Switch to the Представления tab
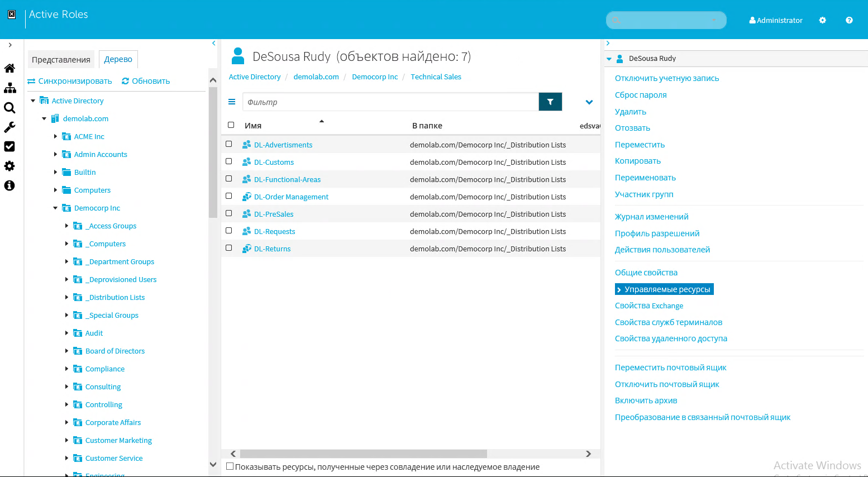The image size is (868, 477). tap(61, 59)
